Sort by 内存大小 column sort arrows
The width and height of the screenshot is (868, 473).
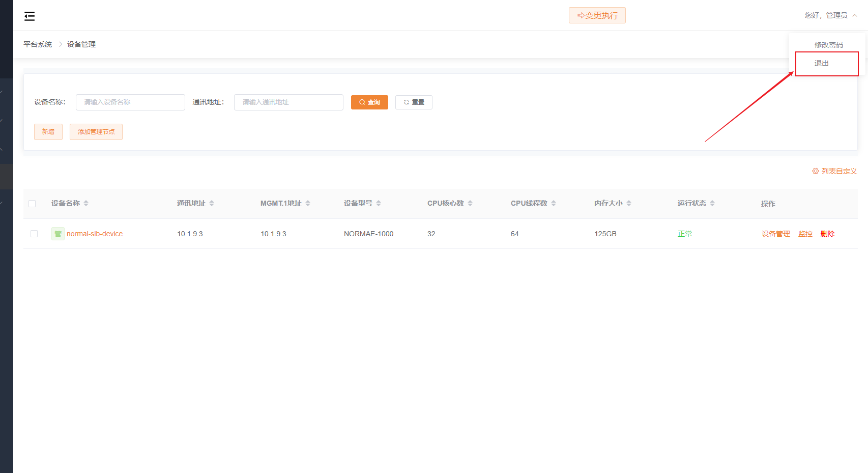[629, 203]
